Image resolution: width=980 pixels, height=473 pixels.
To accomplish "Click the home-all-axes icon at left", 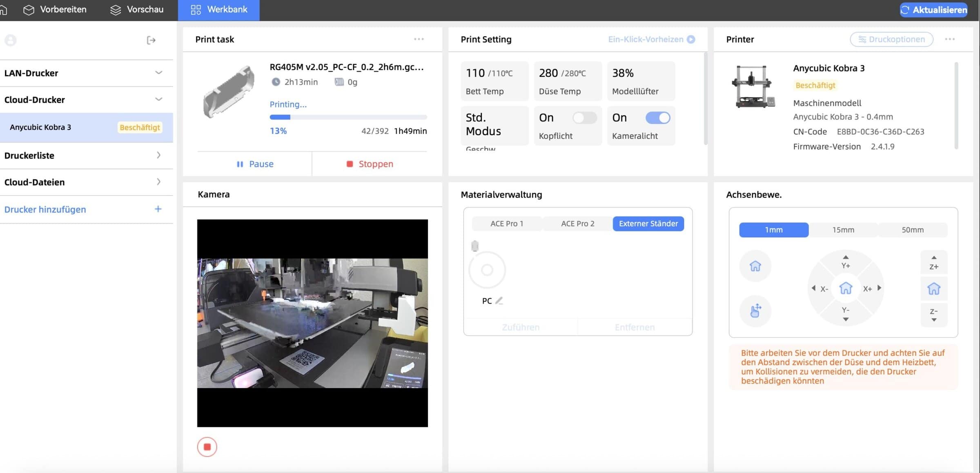I will tap(755, 266).
